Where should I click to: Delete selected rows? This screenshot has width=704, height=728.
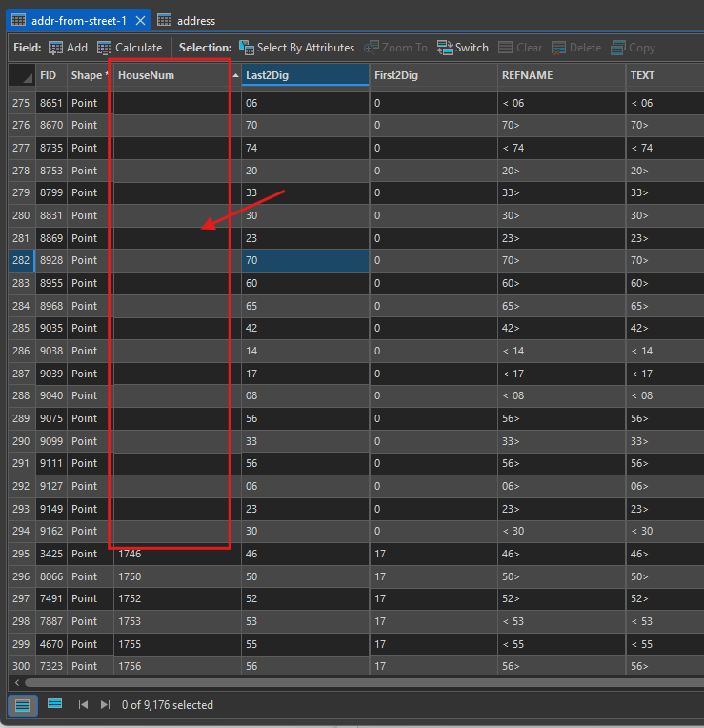576,48
